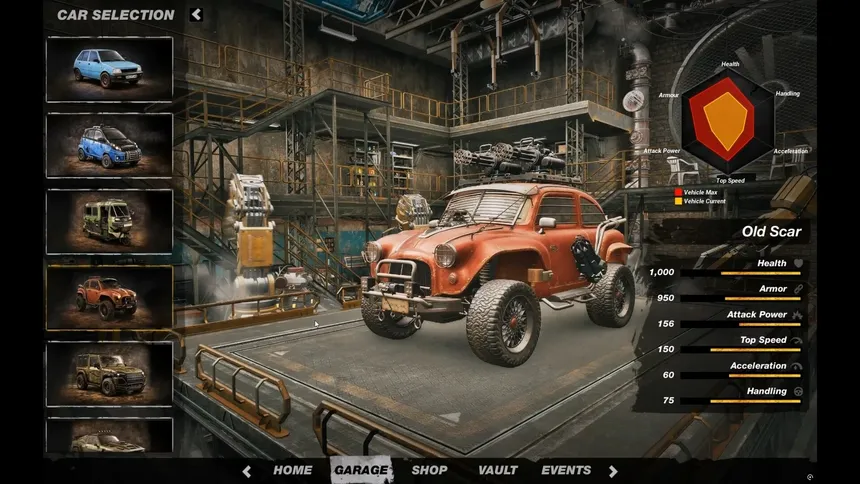This screenshot has width=860, height=484.
Task: Select the armored blue car thumbnail
Action: pos(110,145)
